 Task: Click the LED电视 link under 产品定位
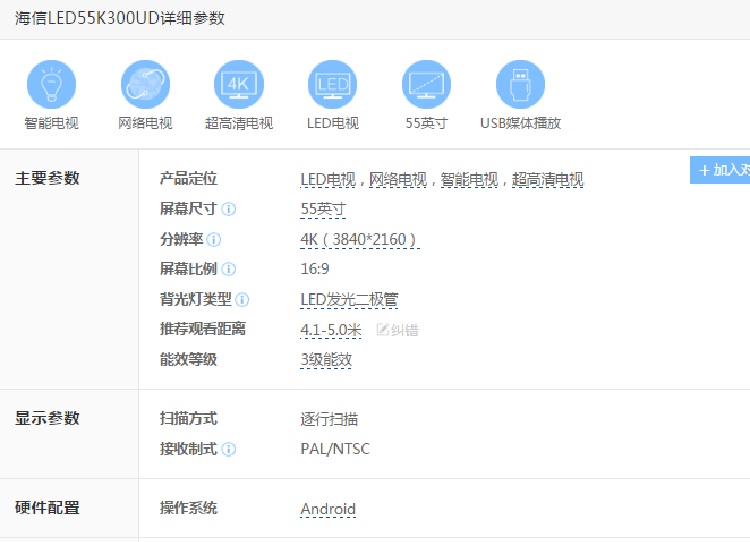click(x=328, y=179)
